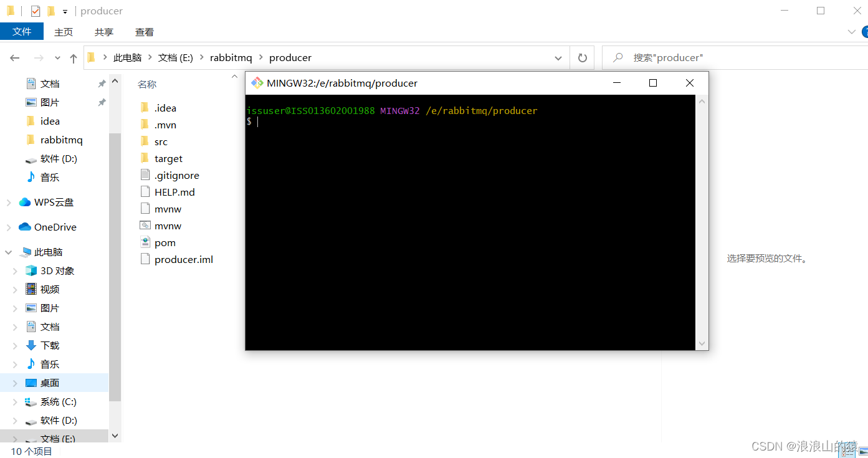868x458 pixels.
Task: Open the 文件 ribbon tab
Action: [22, 32]
